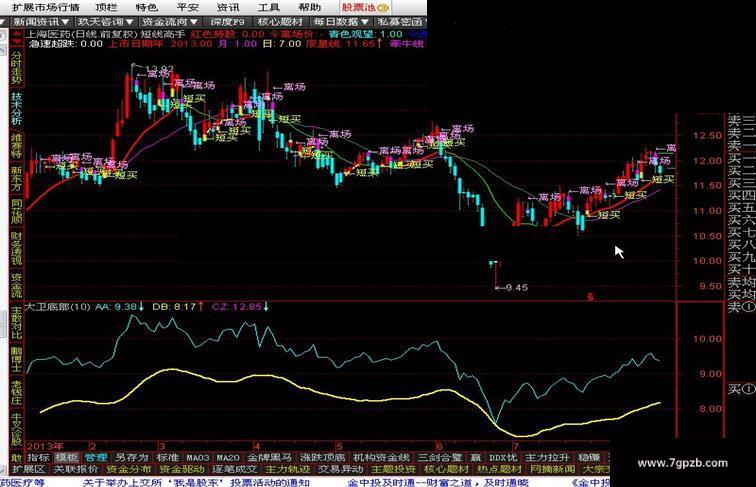Select 同花顺 sidebar tab
This screenshot has height=487, width=756.
[17, 211]
